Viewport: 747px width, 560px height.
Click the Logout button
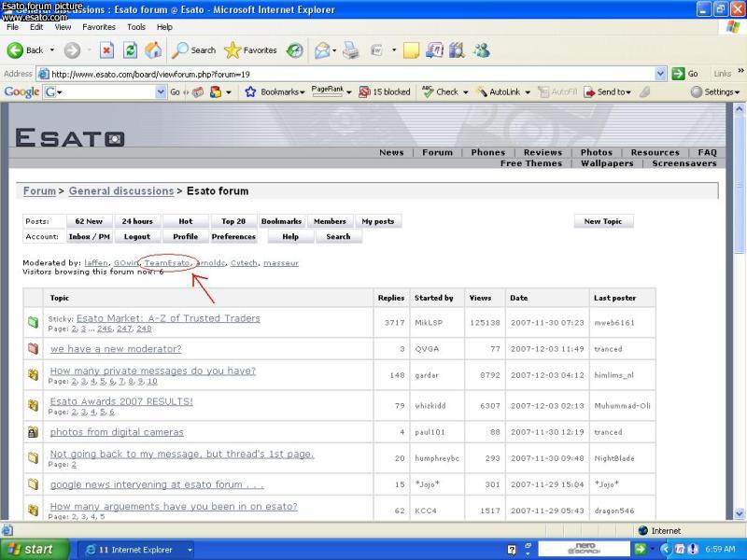point(137,237)
